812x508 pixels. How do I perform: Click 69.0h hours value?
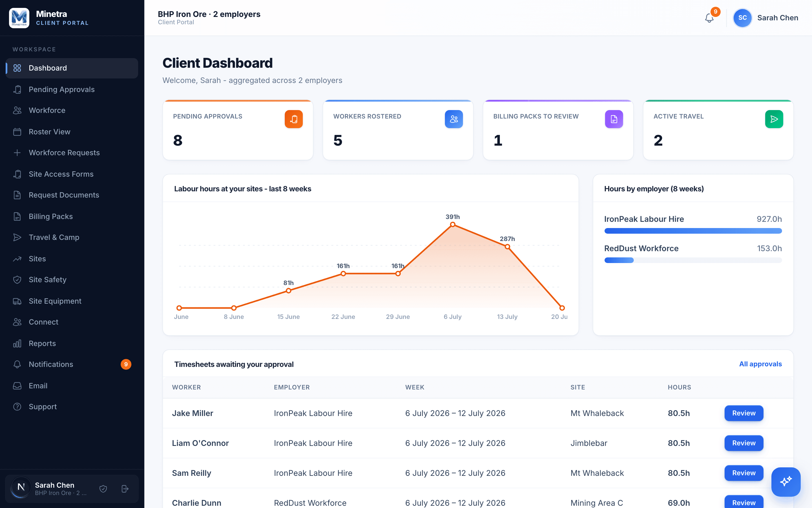tap(678, 503)
